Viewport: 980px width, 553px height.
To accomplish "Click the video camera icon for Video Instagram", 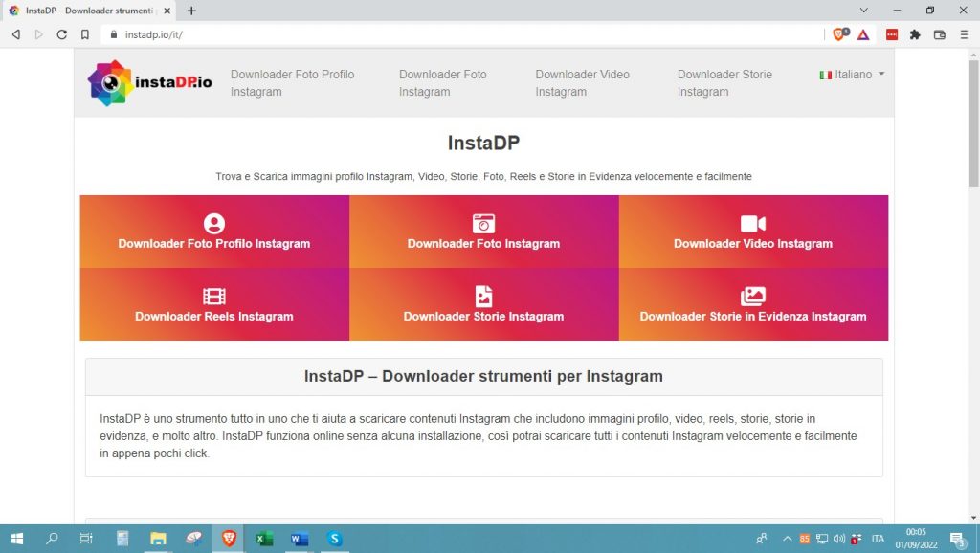I will point(753,222).
